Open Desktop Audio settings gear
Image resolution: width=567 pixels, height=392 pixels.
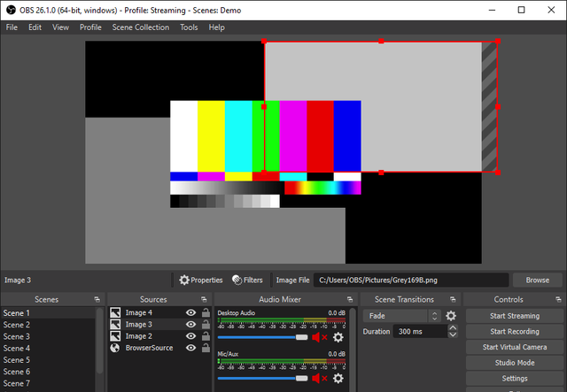click(x=338, y=337)
